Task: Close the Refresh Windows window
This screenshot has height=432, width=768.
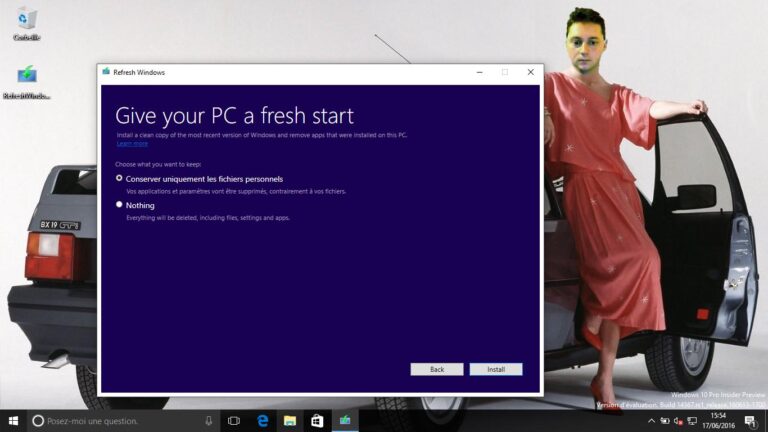Action: click(530, 72)
